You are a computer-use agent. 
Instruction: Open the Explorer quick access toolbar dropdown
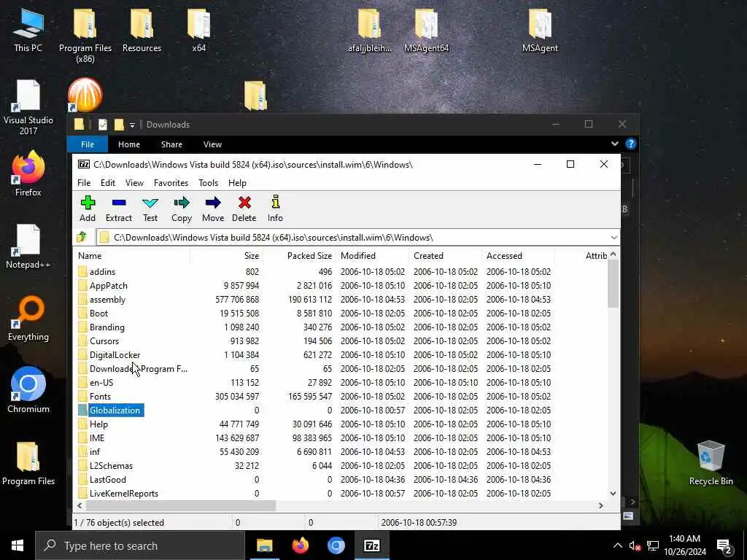[x=133, y=125]
